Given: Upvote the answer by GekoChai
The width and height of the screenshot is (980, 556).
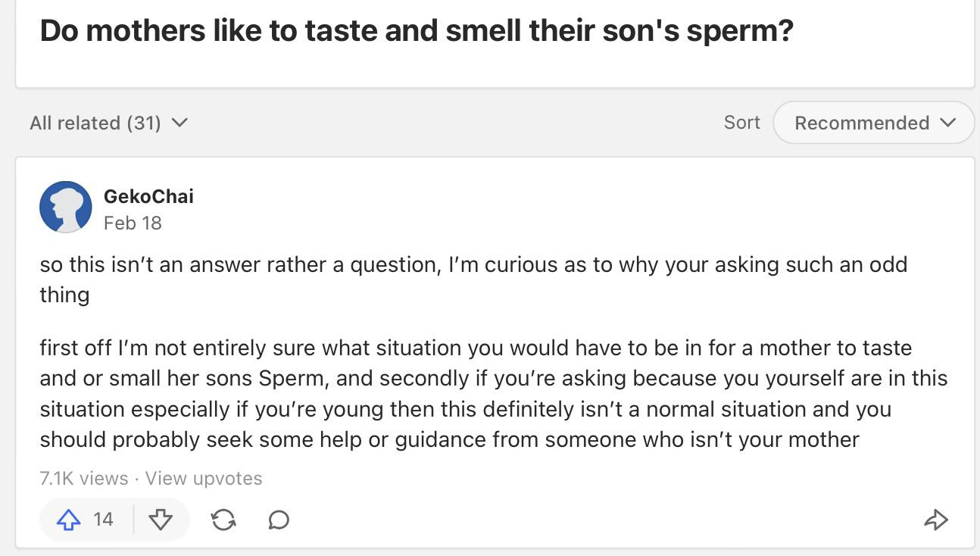Looking at the screenshot, I should tap(69, 520).
